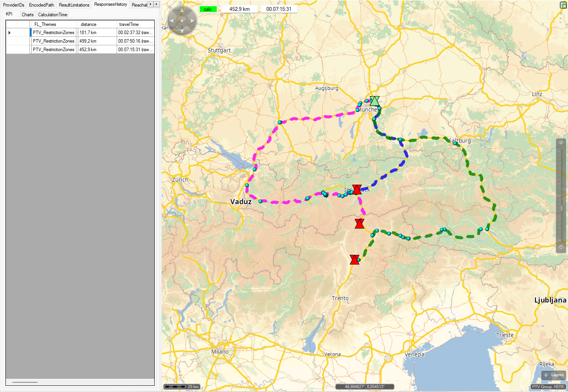Click the zoom in plus button

click(x=561, y=143)
